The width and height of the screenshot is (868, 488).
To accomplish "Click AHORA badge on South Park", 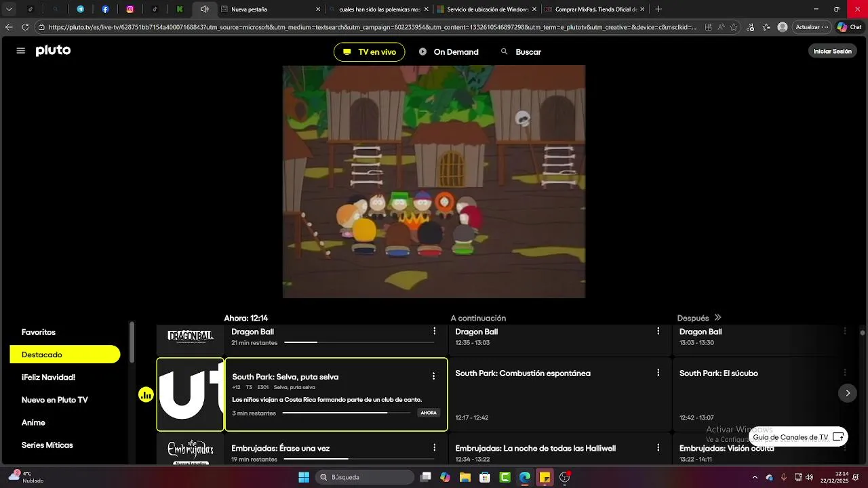I will pos(429,413).
